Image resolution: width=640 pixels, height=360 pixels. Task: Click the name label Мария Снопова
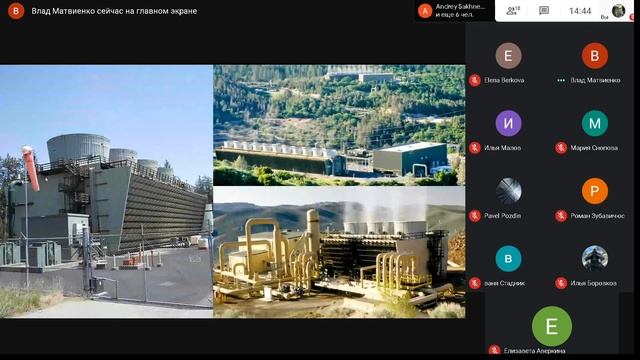point(594,148)
